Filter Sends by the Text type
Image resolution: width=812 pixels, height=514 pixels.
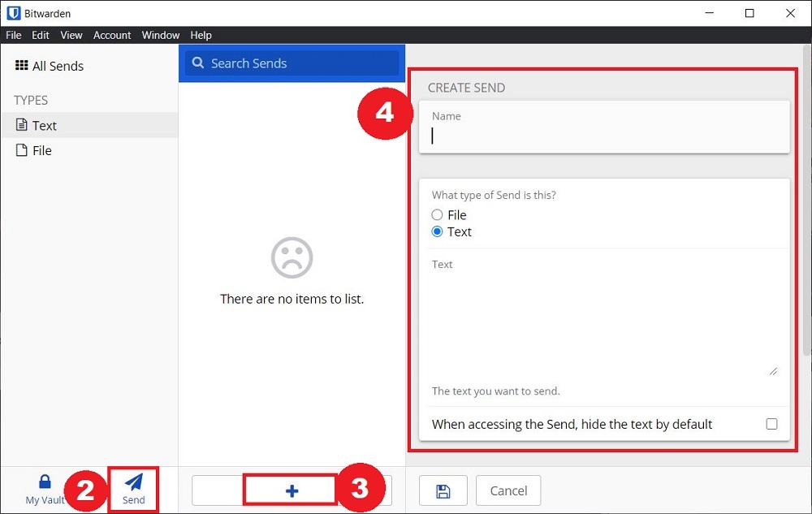click(45, 125)
